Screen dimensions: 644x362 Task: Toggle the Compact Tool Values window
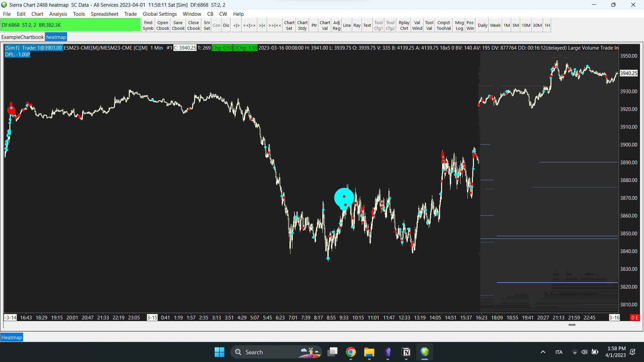pyautogui.click(x=443, y=25)
